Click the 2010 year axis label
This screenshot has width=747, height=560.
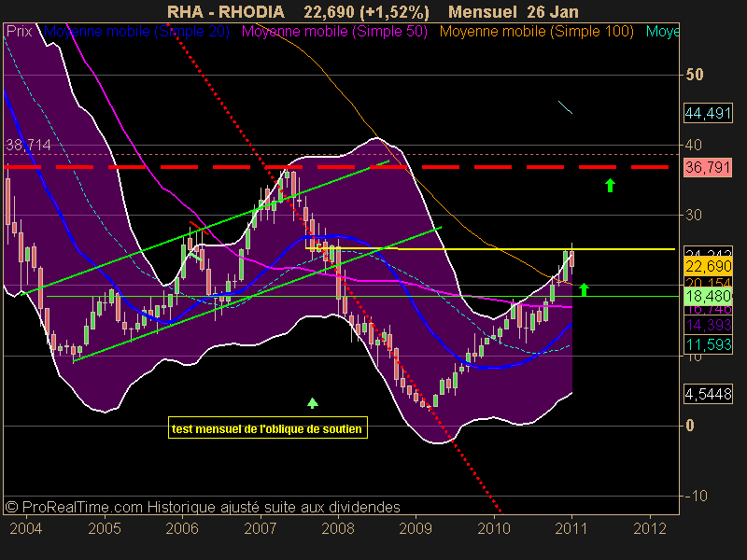click(x=494, y=528)
